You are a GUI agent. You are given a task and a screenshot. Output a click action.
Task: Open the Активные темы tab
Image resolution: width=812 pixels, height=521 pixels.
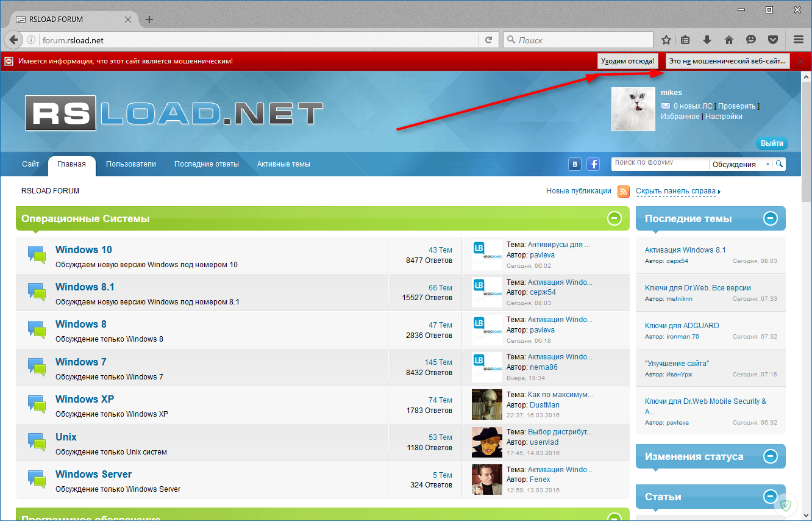(283, 164)
